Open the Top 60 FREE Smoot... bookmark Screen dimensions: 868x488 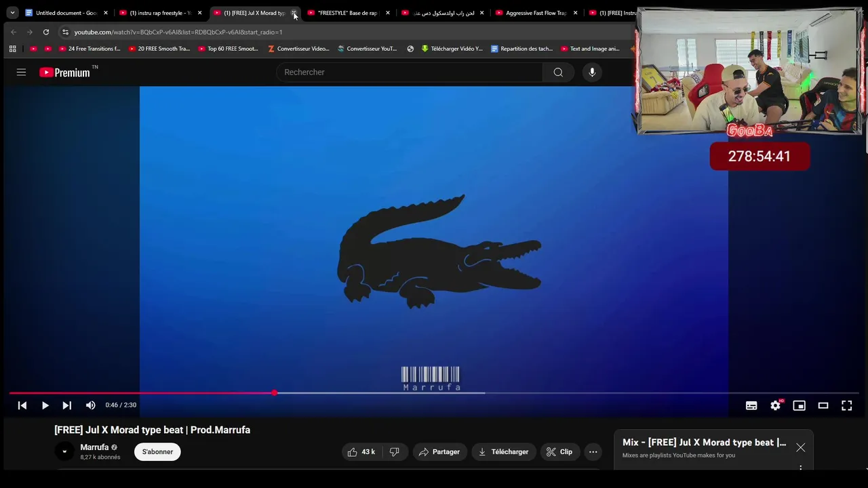pos(228,49)
